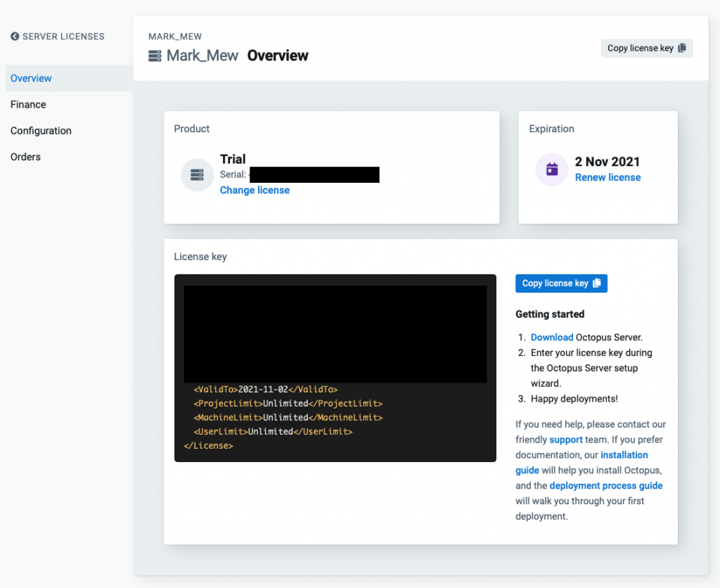This screenshot has height=588, width=720.
Task: Click the Getting started heading
Action: (550, 314)
